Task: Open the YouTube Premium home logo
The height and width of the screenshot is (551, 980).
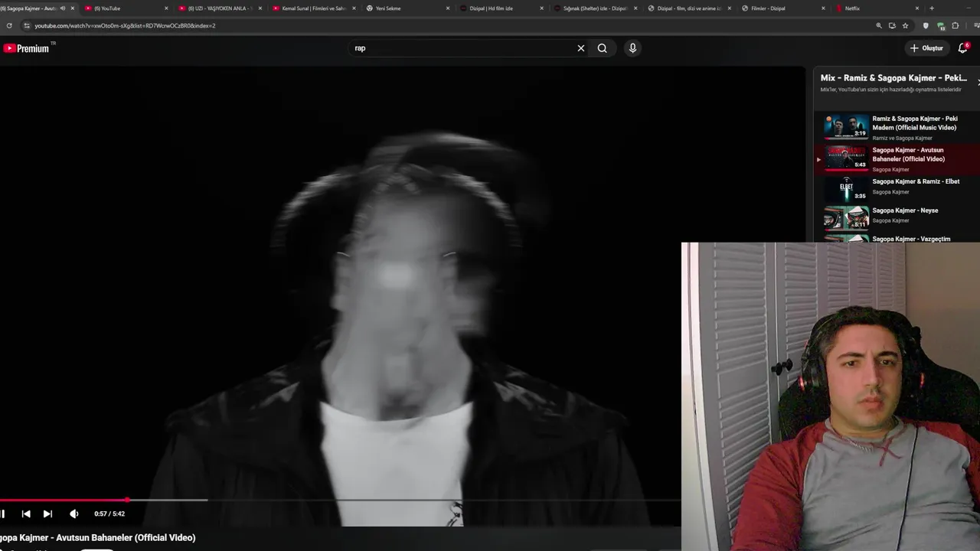Action: click(26, 48)
